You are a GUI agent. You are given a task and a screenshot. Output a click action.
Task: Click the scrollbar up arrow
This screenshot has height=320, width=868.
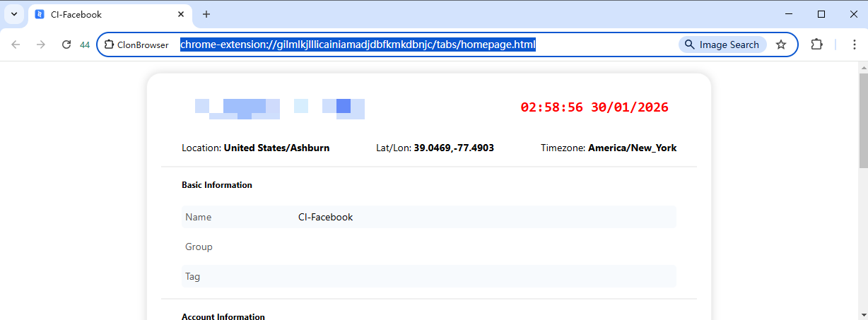coord(862,66)
